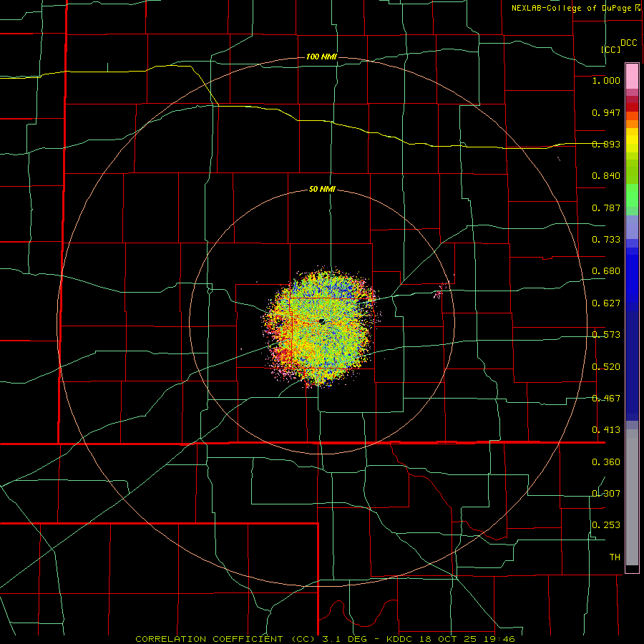Click the DCC product label
This screenshot has width=644, height=644.
(628, 43)
